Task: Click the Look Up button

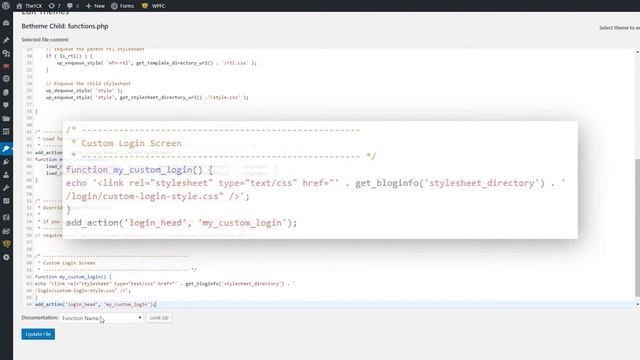Action: click(159, 318)
